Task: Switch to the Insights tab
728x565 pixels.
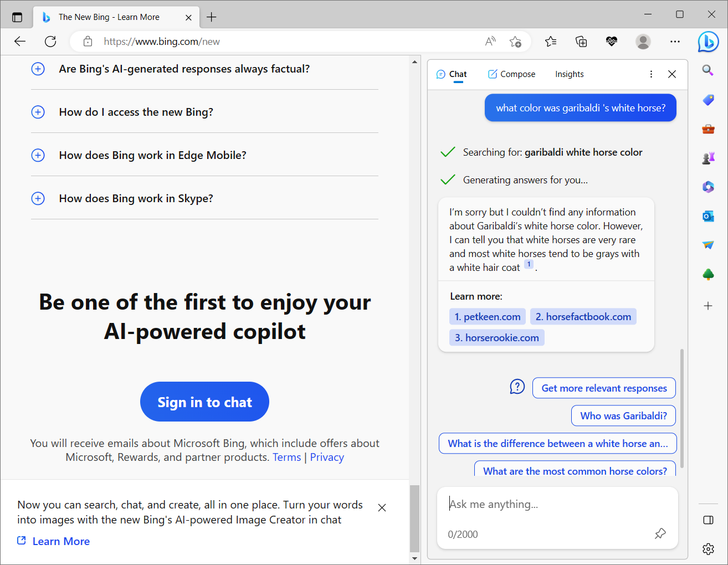Action: pyautogui.click(x=570, y=74)
